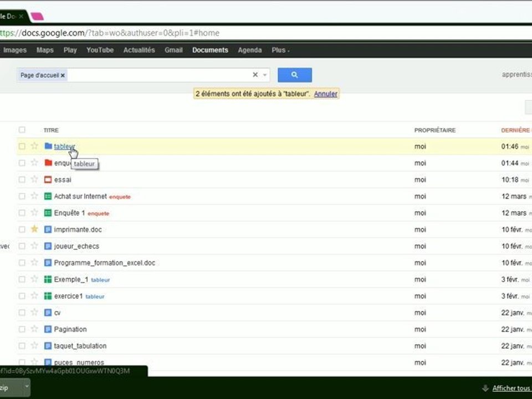Click the red enquete folder icon
Screen dimensions: 532x399
click(x=48, y=163)
